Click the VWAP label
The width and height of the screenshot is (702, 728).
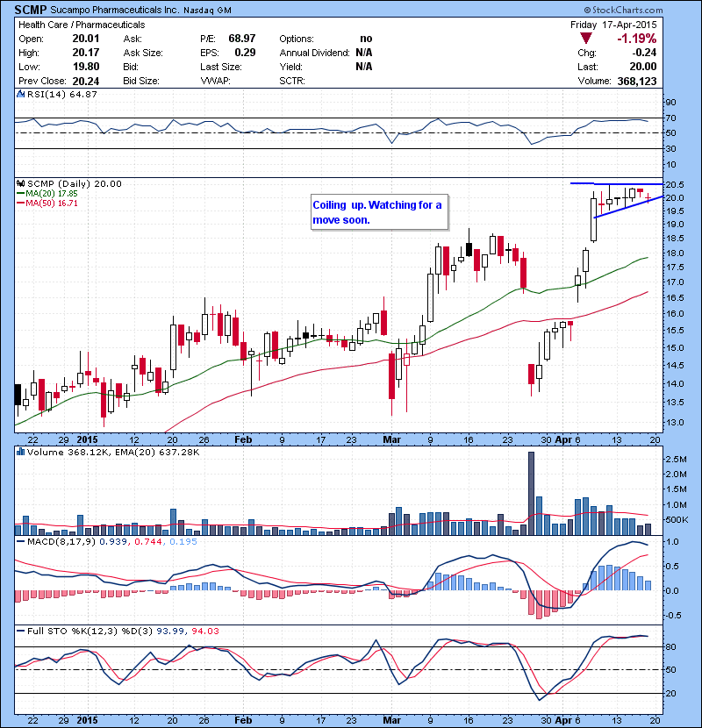(215, 81)
